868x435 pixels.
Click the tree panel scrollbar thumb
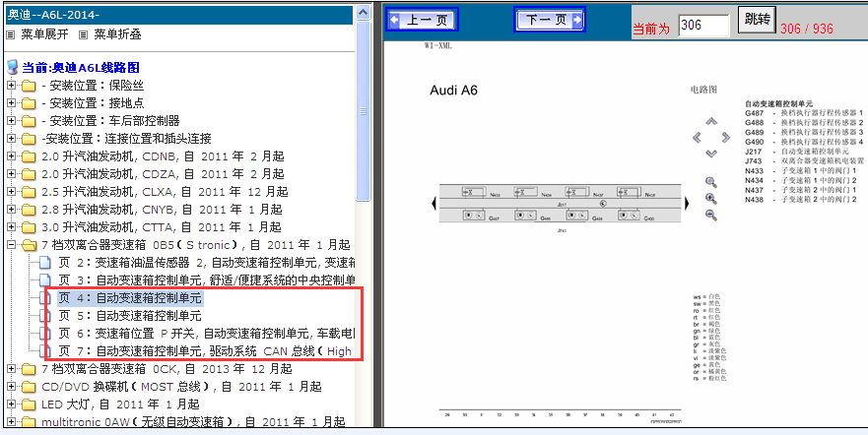pos(364,111)
